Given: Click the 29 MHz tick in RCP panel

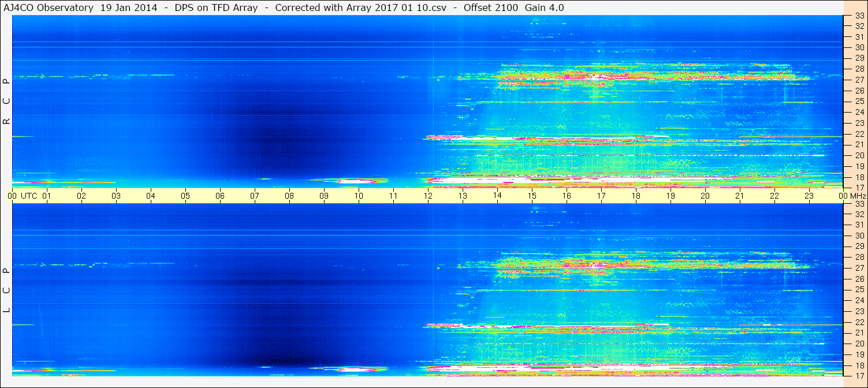Looking at the screenshot, I should tap(859, 58).
